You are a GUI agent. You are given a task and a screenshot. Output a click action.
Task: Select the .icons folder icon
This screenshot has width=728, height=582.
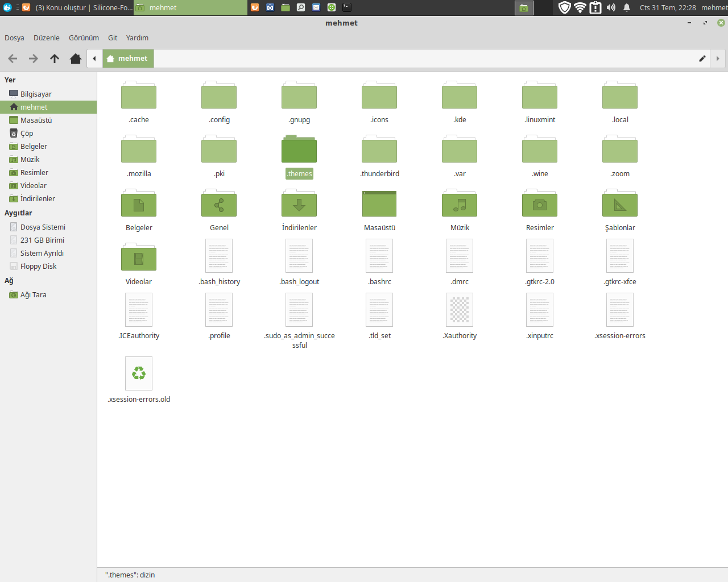tap(379, 95)
